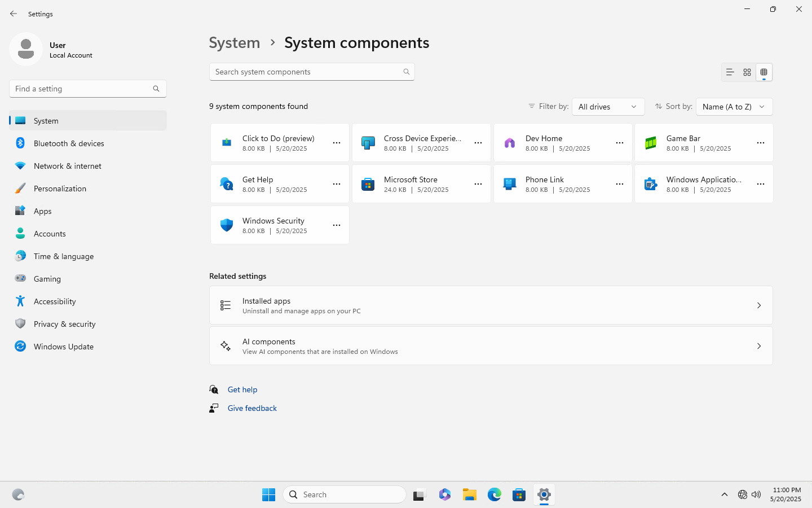
Task: Click the Click to Do (preview) app icon
Action: click(x=227, y=143)
